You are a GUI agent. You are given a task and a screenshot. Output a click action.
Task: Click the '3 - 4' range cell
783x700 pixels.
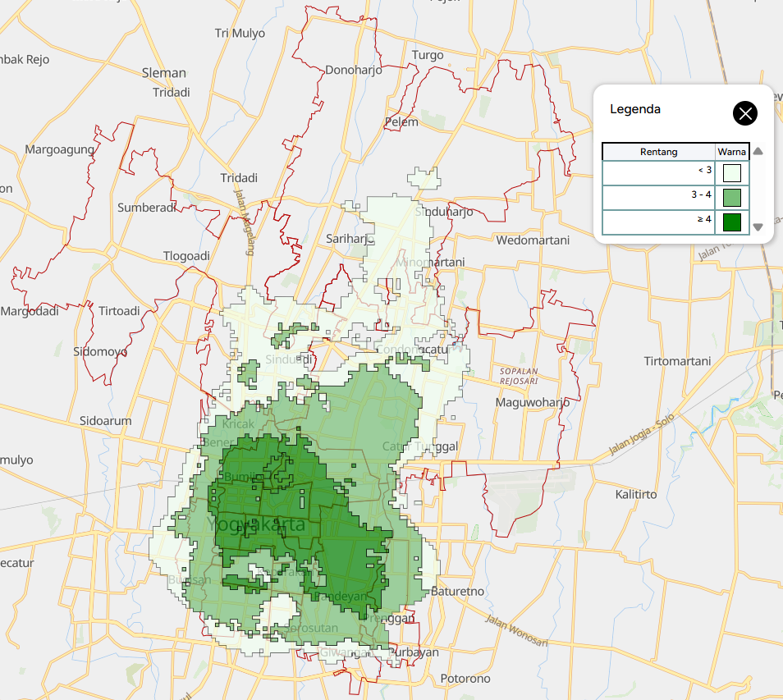pos(659,198)
